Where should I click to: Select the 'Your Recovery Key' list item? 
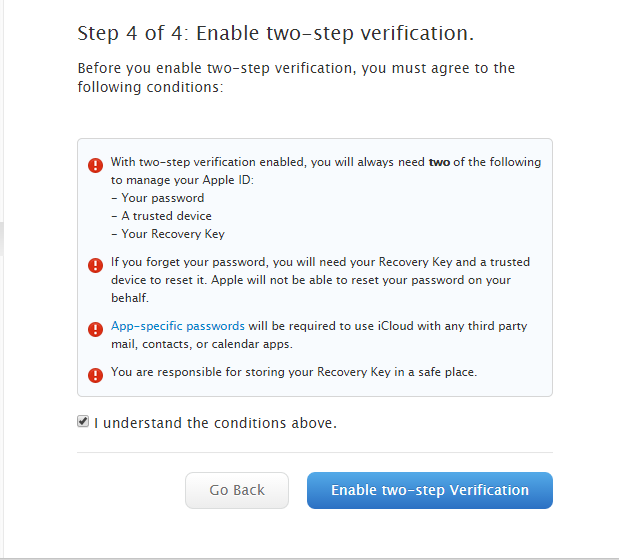click(168, 234)
